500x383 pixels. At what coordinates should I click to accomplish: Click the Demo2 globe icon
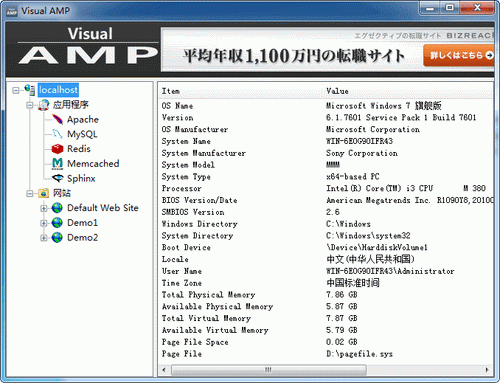pos(57,238)
